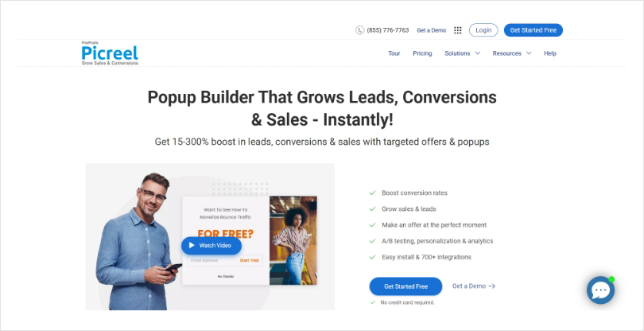Click the top Get Started Free button

(x=533, y=30)
